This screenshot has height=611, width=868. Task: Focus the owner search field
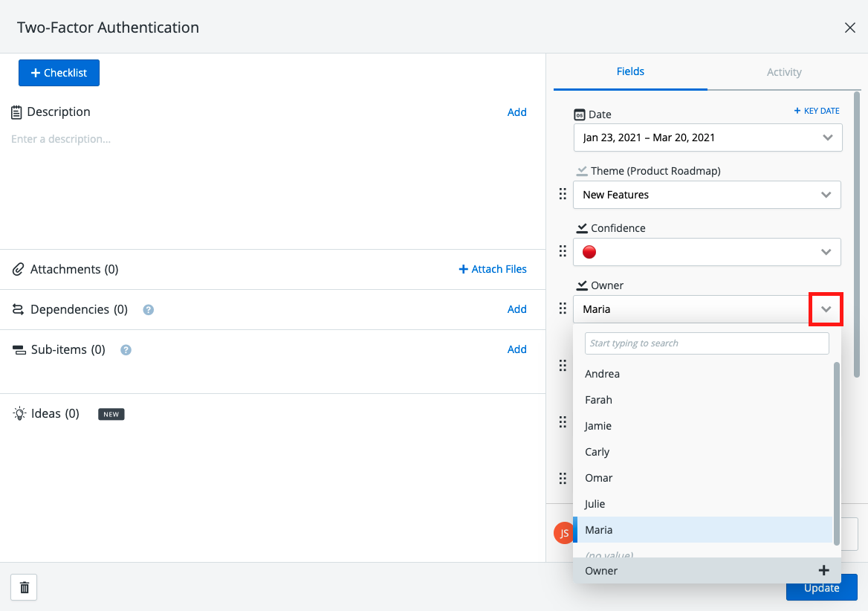pyautogui.click(x=707, y=343)
